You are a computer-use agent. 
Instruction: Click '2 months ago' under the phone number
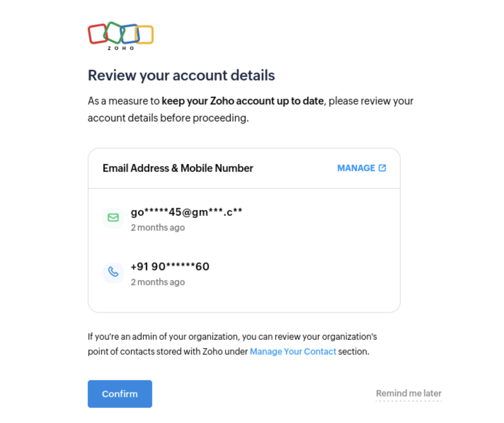158,282
